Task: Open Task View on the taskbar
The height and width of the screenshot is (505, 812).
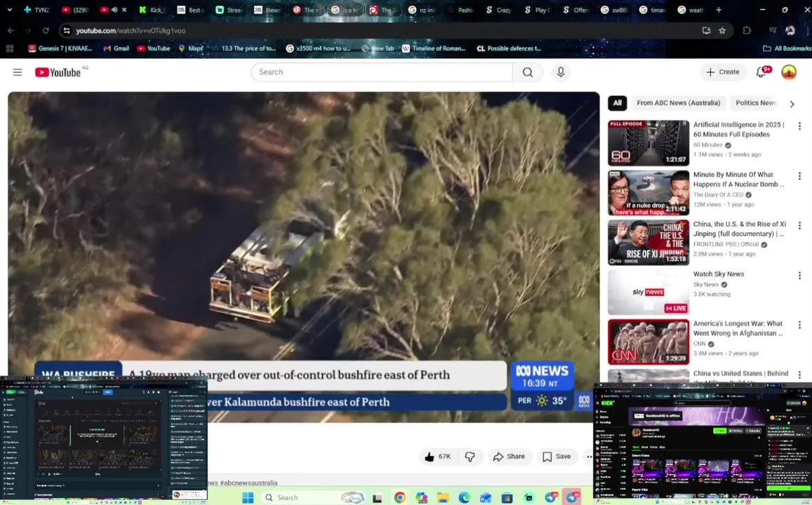Action: [x=378, y=498]
